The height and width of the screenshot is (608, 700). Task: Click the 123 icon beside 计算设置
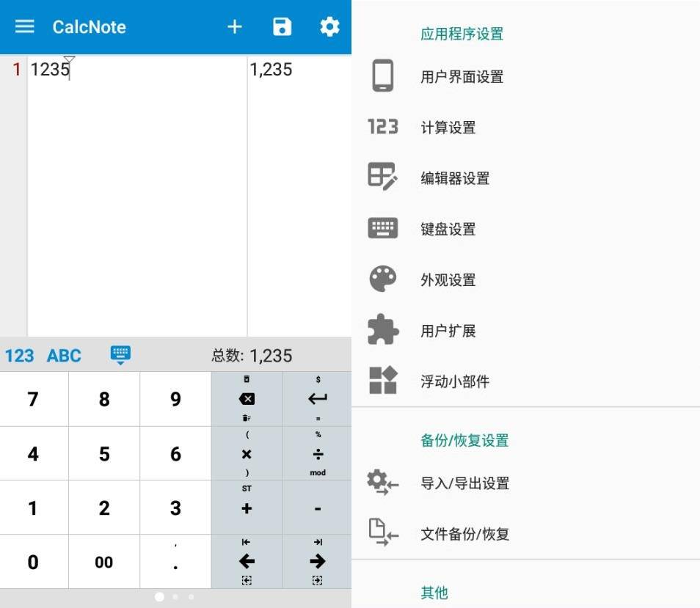[x=383, y=127]
